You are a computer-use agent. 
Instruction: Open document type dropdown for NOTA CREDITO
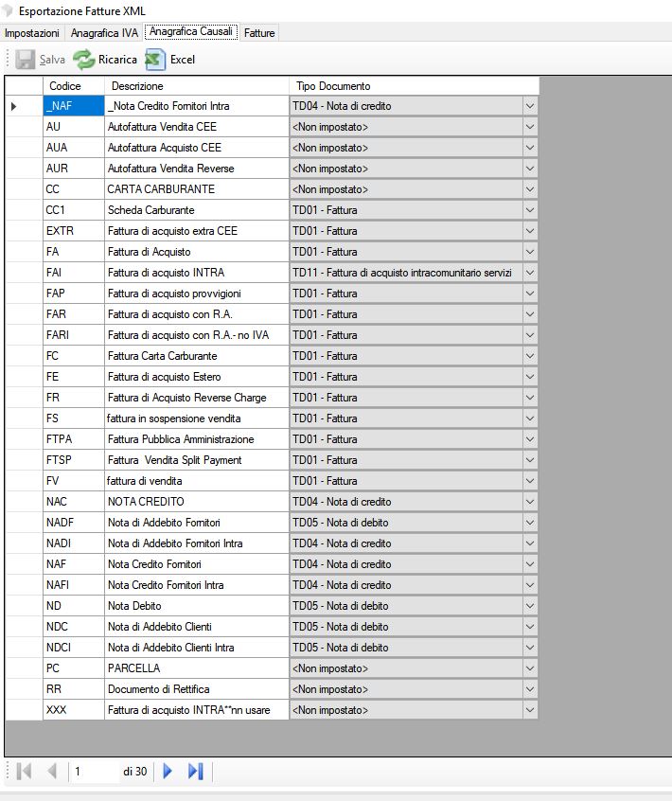(x=529, y=502)
